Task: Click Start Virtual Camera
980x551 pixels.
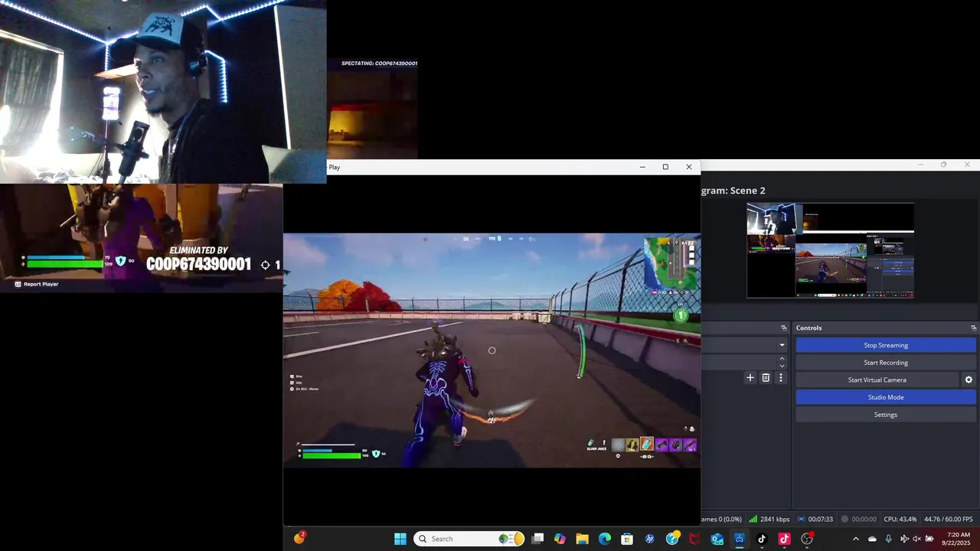Action: [x=877, y=380]
